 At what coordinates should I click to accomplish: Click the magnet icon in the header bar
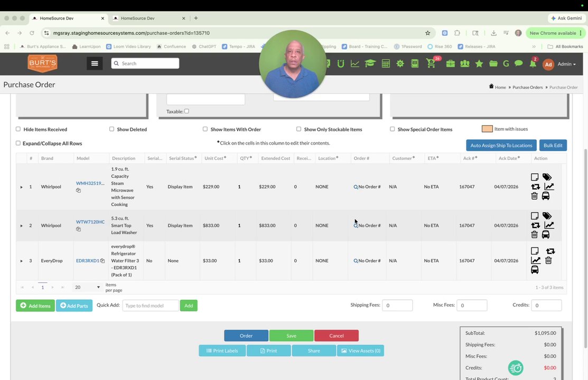(341, 63)
